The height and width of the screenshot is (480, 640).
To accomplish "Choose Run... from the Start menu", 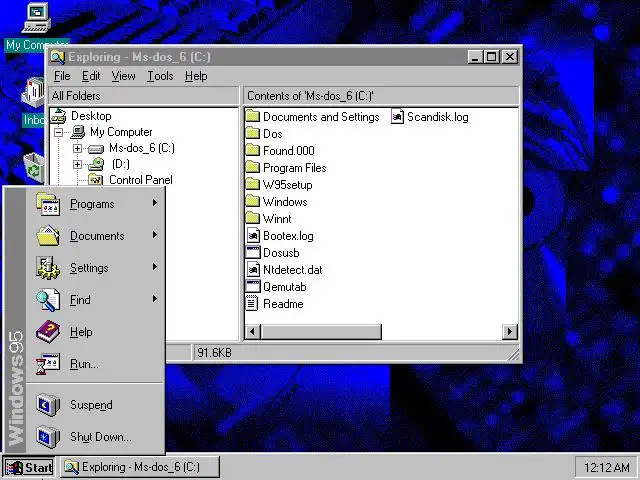I will (95, 364).
